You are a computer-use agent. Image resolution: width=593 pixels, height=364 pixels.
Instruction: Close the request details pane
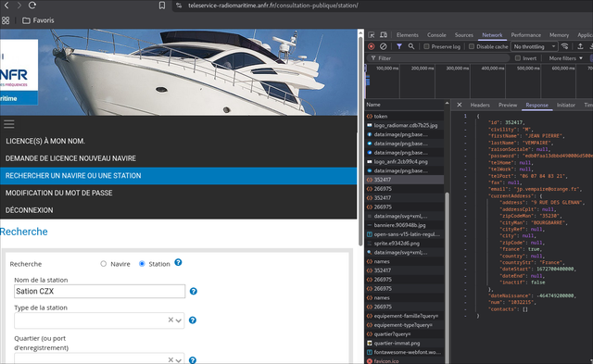pos(460,105)
